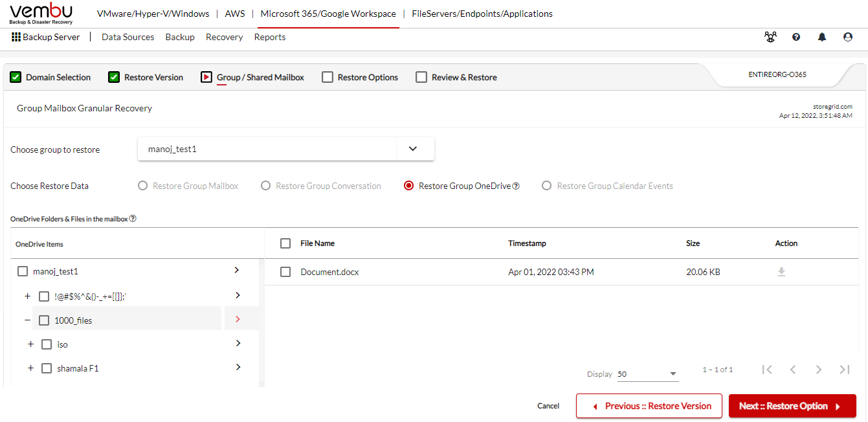Screen dimensions: 868x422
Task: Open the Choose group to restore dropdown
Action: pyautogui.click(x=286, y=149)
